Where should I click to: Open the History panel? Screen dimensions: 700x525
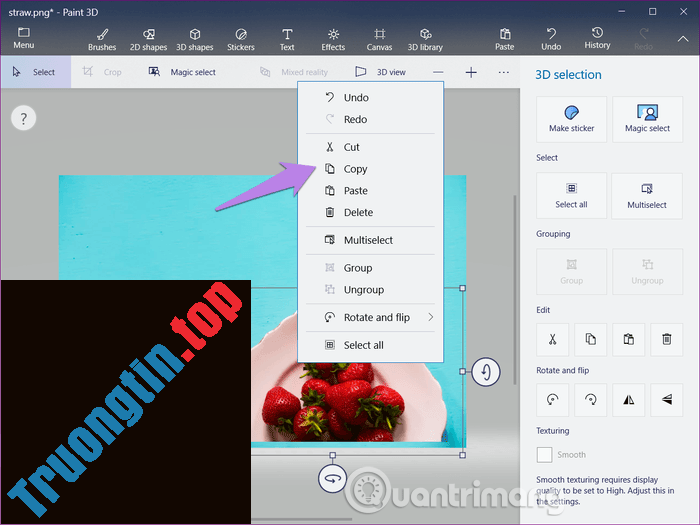(597, 38)
